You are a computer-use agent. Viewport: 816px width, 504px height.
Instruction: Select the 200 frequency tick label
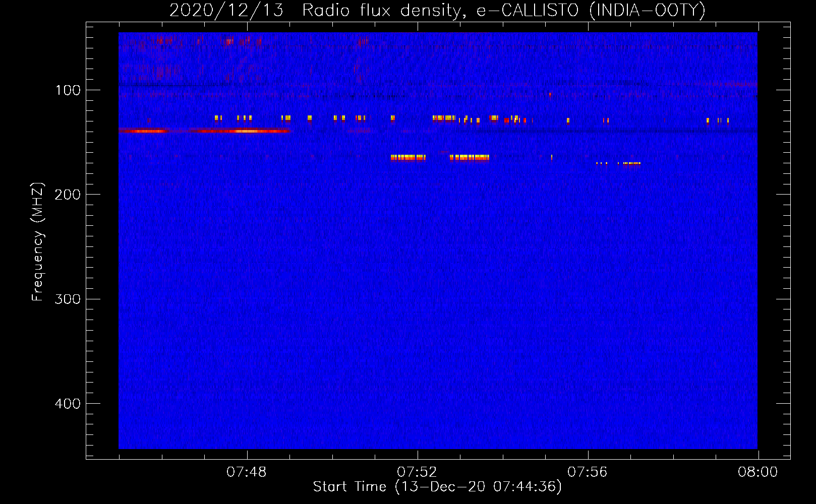point(68,195)
